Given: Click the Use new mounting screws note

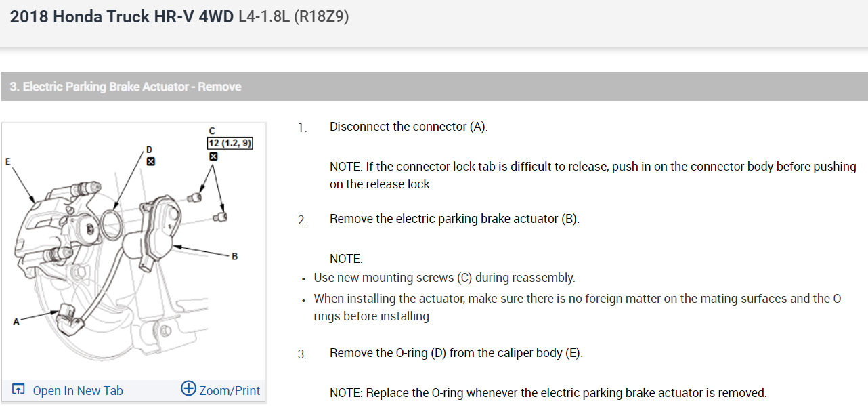Looking at the screenshot, I should (444, 278).
